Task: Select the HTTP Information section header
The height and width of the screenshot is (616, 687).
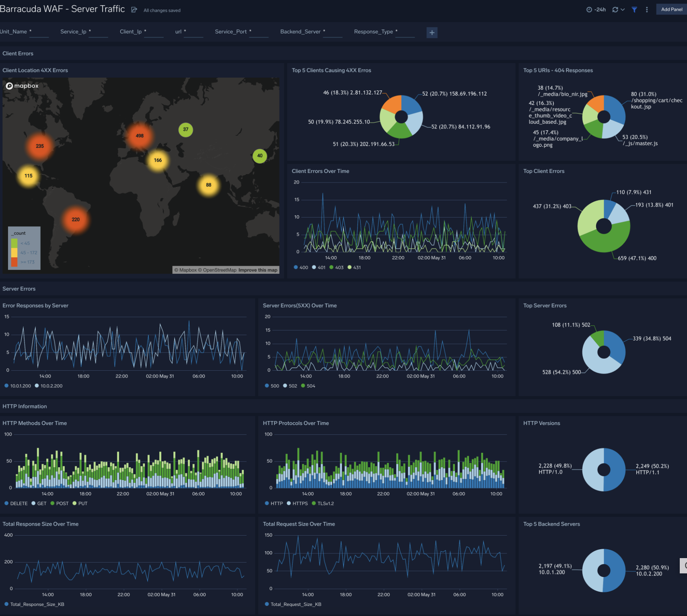Action: [x=25, y=406]
